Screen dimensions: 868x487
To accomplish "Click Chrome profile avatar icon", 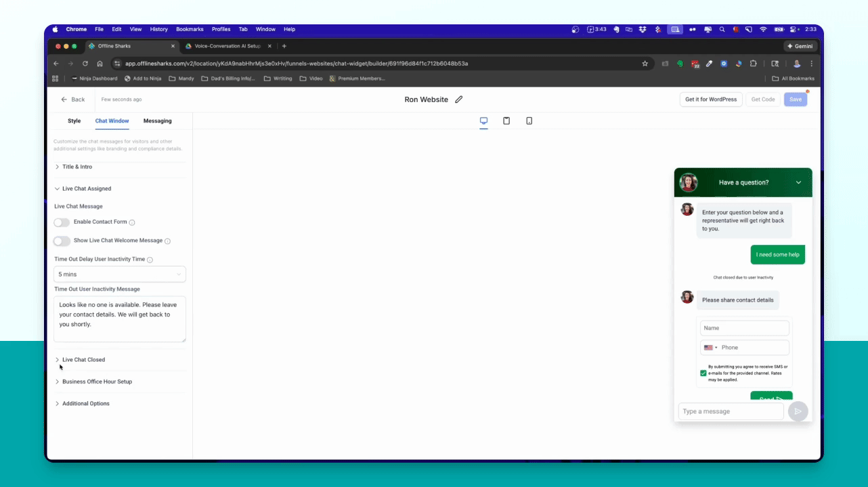I will (x=797, y=64).
